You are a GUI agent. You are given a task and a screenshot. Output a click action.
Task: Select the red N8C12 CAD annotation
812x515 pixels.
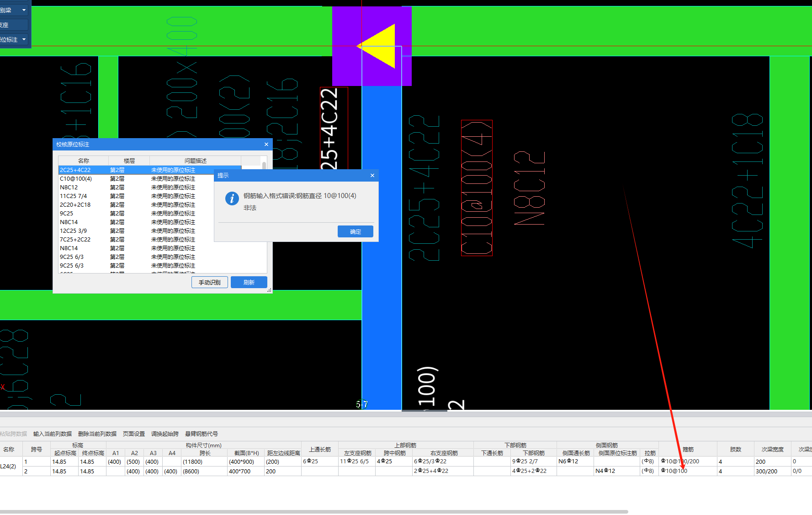point(529,188)
